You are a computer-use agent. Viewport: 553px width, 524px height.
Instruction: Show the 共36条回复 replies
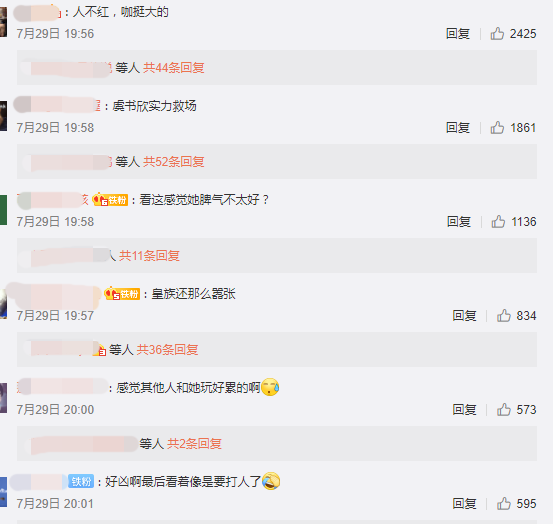coord(167,349)
